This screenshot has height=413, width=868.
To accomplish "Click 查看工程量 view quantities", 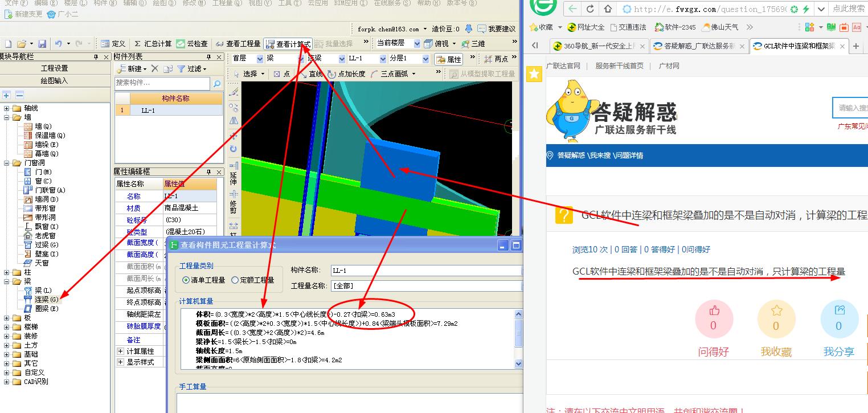I will [x=238, y=44].
